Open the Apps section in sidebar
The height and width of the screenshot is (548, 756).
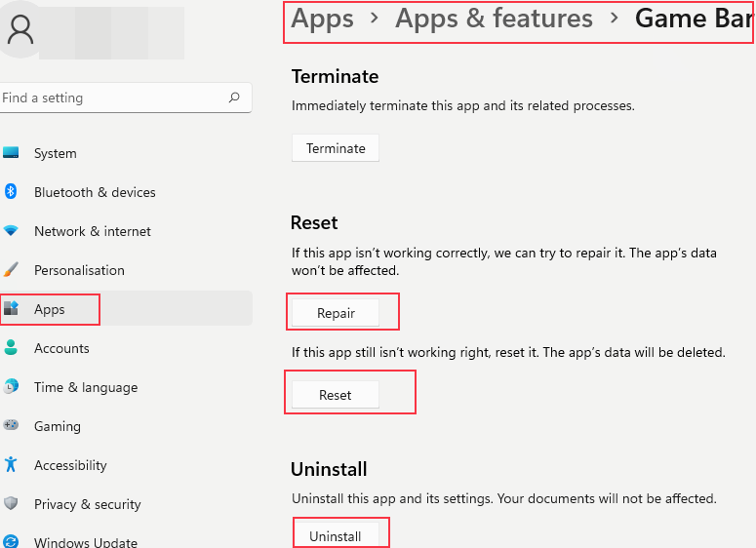point(50,309)
